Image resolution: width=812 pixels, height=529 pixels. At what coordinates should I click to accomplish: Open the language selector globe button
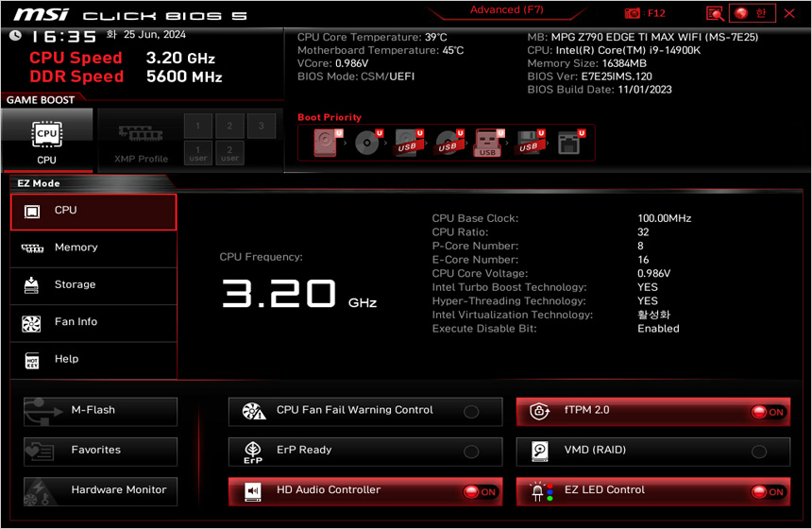pos(752,13)
